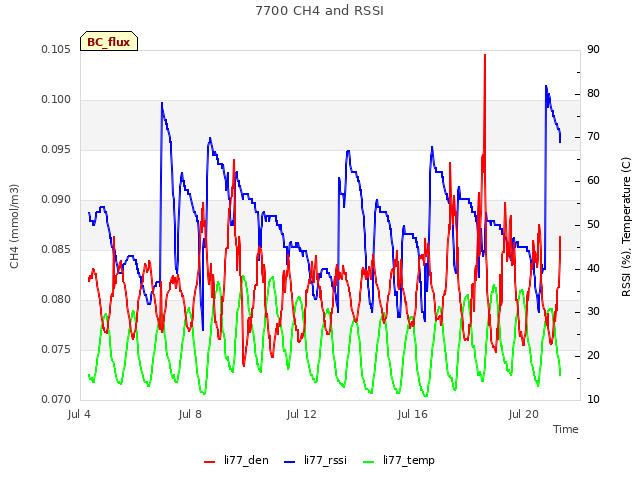
Task: Click the 90 right axis tick value
Action: (593, 50)
